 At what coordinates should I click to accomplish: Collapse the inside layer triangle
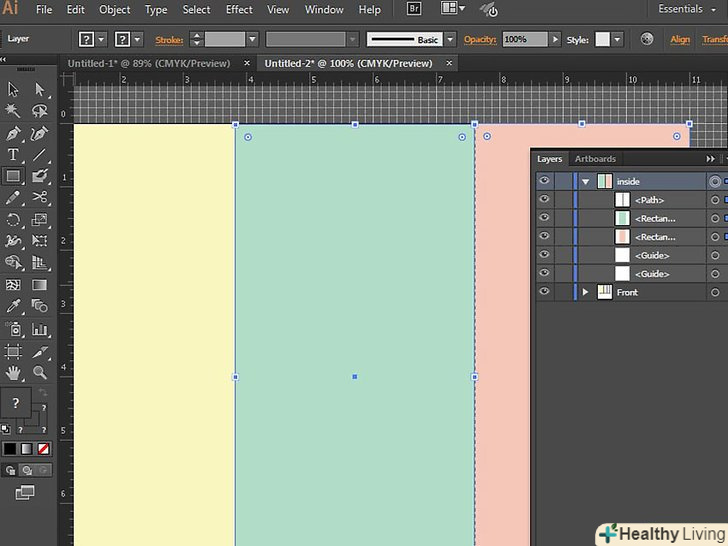click(x=586, y=182)
